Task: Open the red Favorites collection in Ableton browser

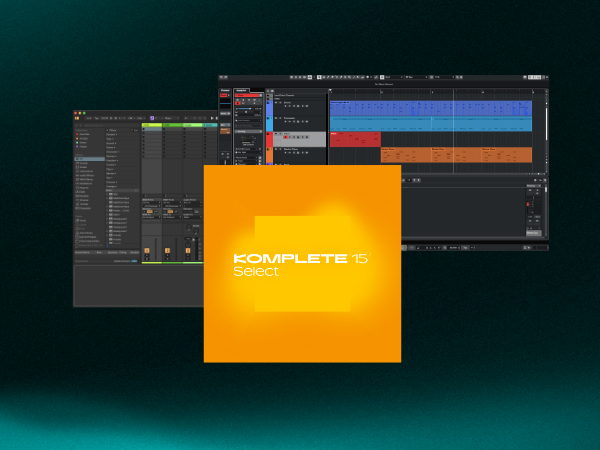Action: (83, 134)
